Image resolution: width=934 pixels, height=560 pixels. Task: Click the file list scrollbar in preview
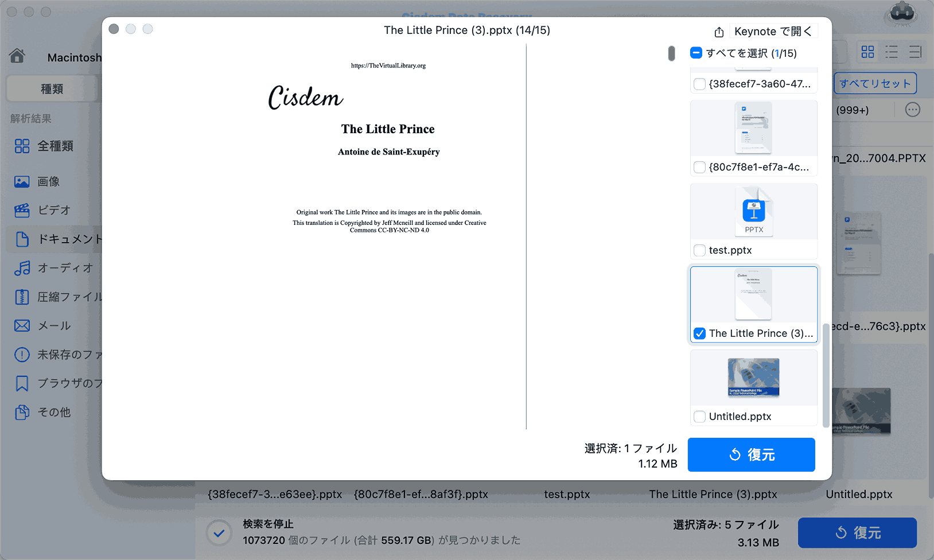click(826, 376)
